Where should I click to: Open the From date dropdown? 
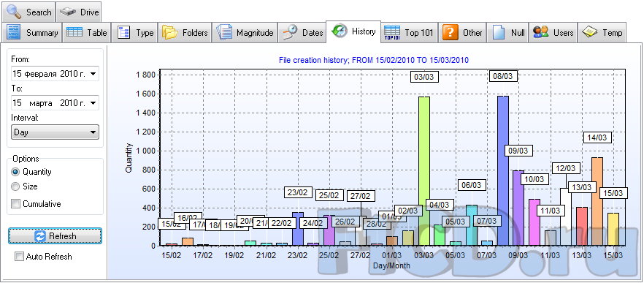pyautogui.click(x=93, y=74)
